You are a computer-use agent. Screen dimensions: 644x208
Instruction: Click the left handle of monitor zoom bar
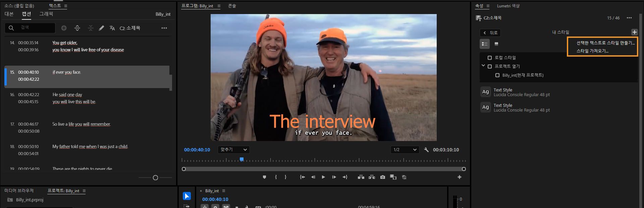click(184, 169)
